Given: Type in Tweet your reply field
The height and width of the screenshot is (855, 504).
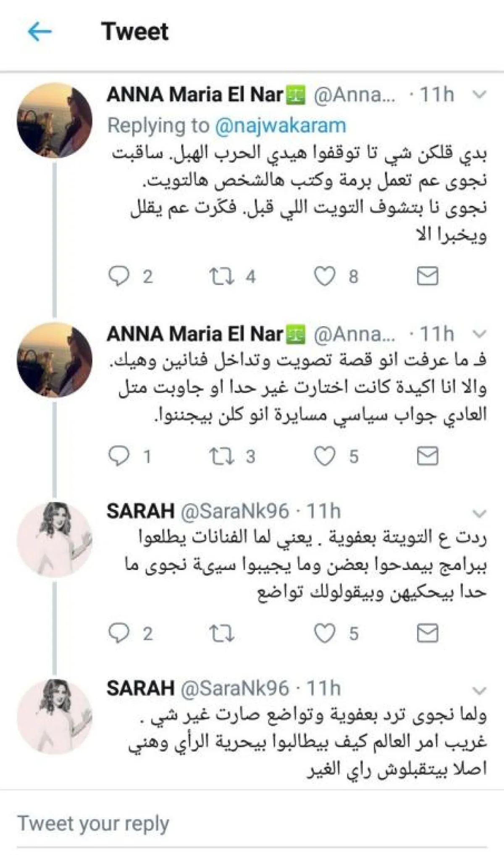Looking at the screenshot, I should [x=252, y=823].
